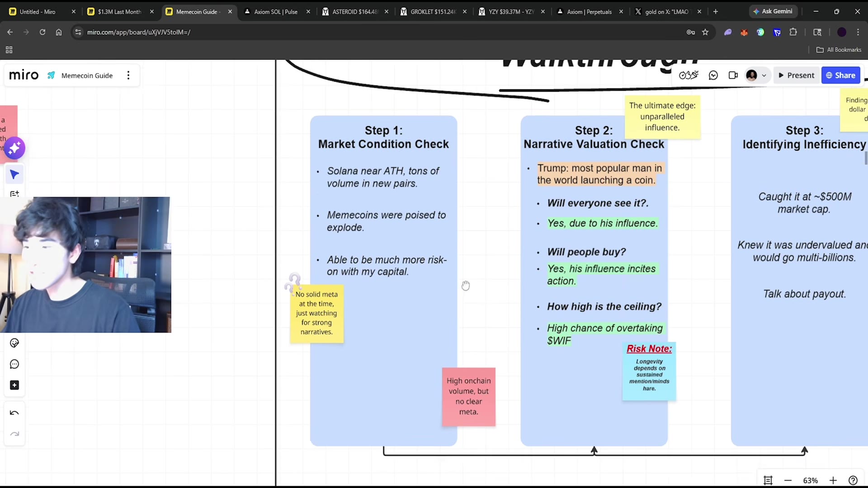Switch to $1.3M Last Month tab

[x=119, y=12]
